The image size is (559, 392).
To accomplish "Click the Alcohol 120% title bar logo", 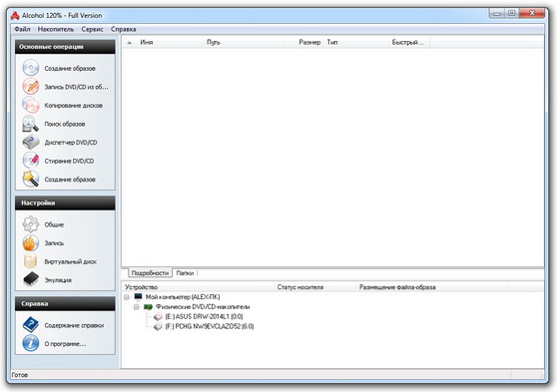I will (x=15, y=15).
